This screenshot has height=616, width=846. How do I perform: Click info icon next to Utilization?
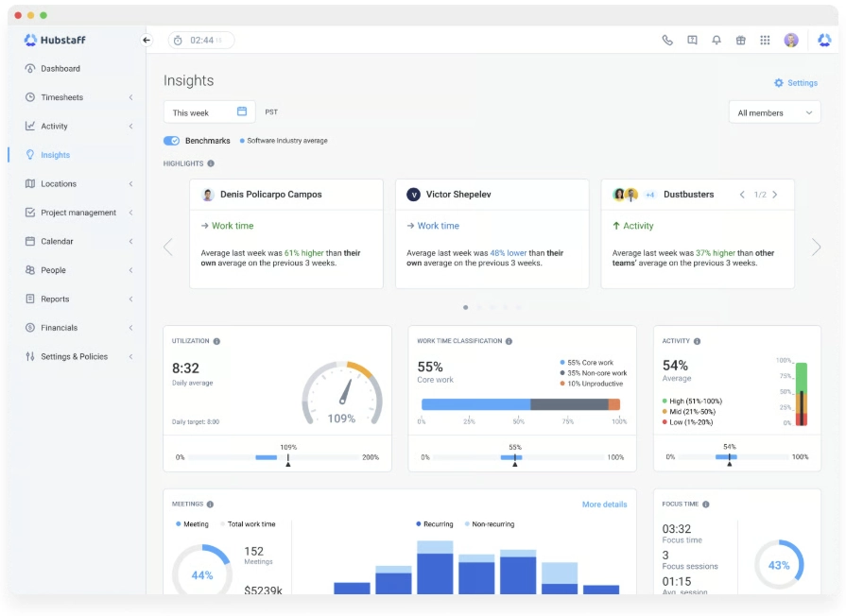(216, 341)
